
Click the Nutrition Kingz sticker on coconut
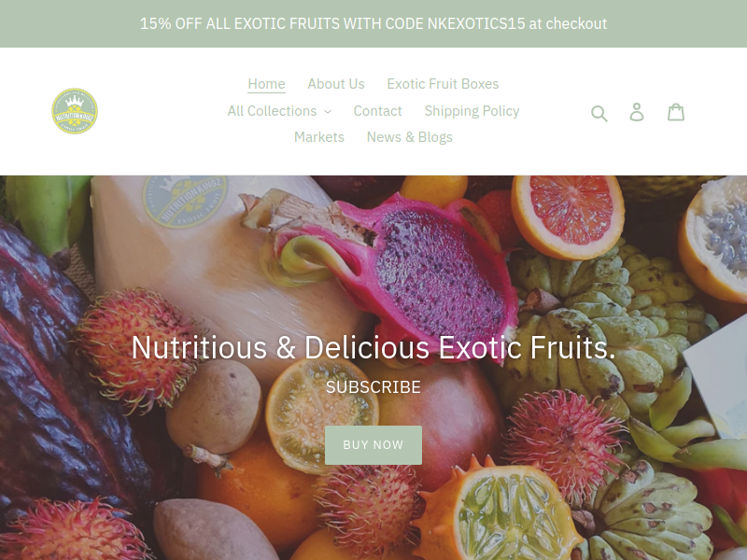pos(185,200)
